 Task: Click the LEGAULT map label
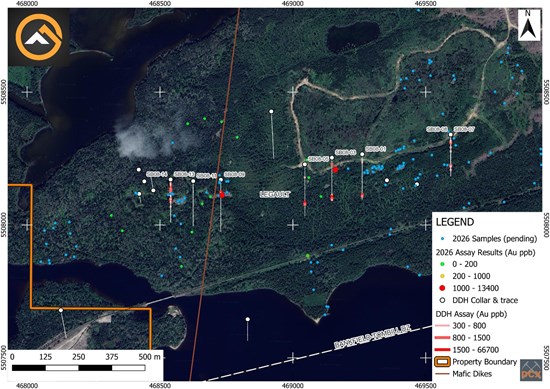coord(275,194)
